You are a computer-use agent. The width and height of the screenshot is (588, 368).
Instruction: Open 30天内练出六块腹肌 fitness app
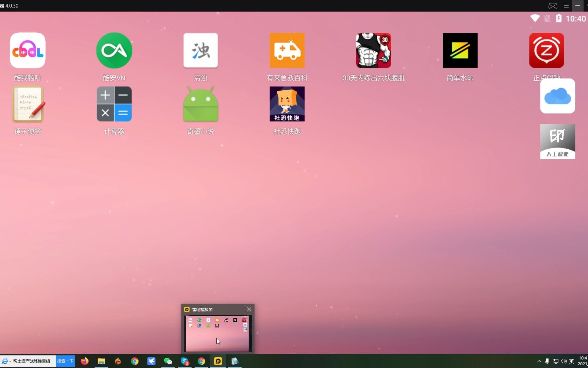(373, 50)
